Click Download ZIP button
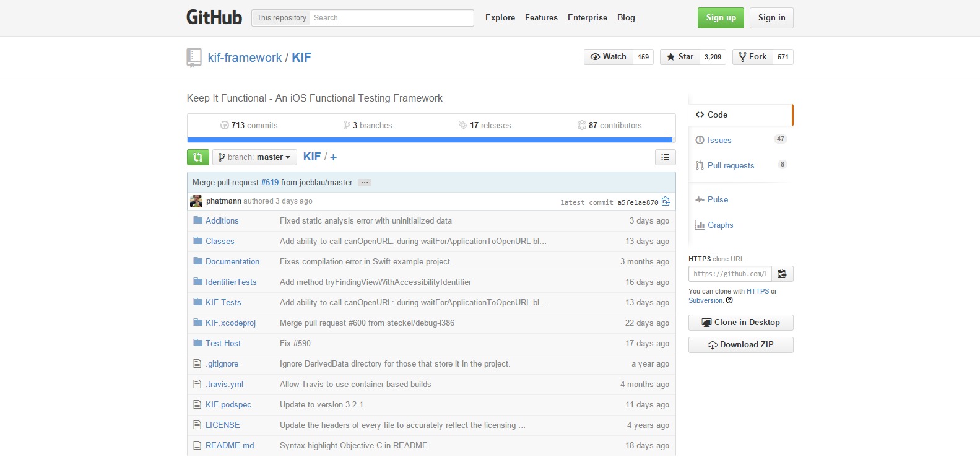The height and width of the screenshot is (457, 980). [740, 345]
